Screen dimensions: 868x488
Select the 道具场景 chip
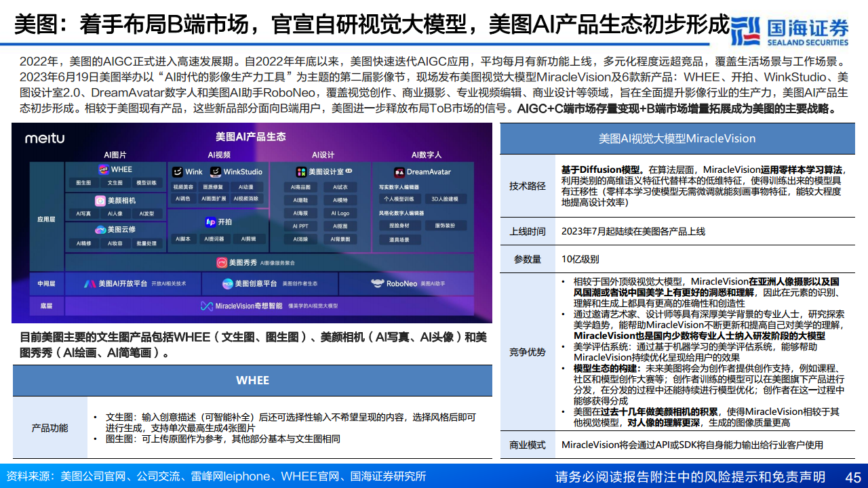[x=399, y=240]
